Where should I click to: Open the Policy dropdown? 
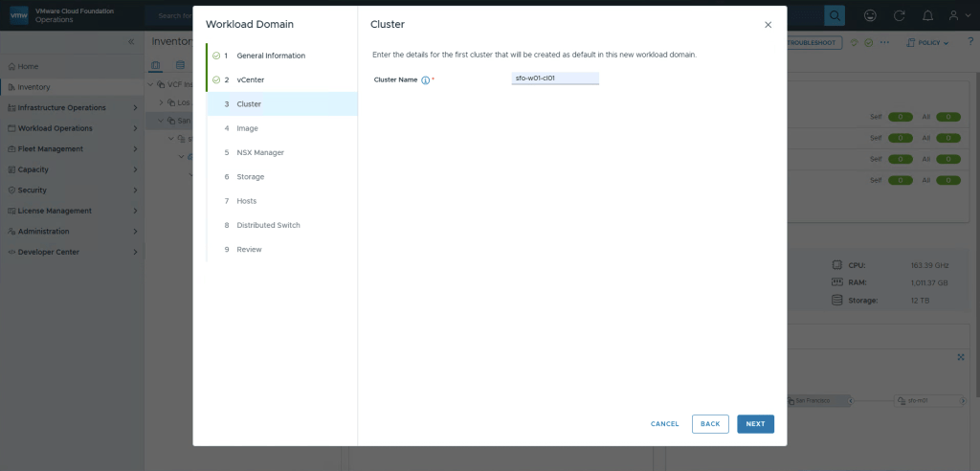coord(926,43)
